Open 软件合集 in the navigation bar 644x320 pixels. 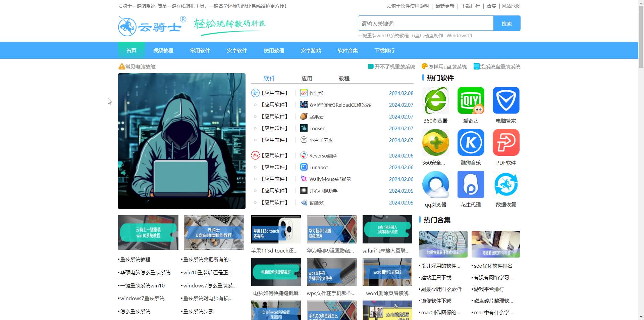[348, 50]
